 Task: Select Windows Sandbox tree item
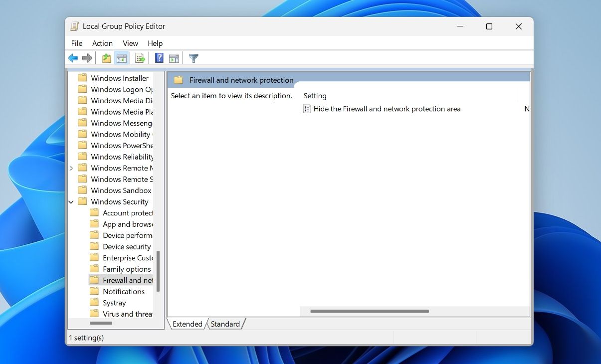121,190
